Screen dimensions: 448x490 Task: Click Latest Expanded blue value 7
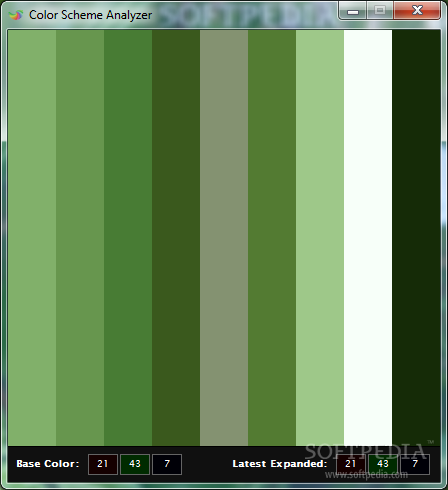415,464
